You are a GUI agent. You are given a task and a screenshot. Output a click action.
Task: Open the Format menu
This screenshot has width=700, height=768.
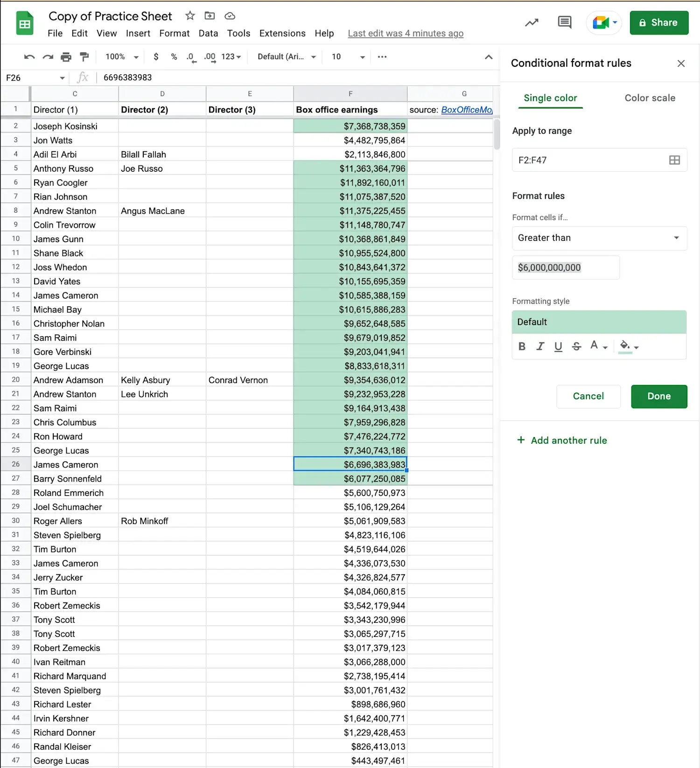click(175, 33)
